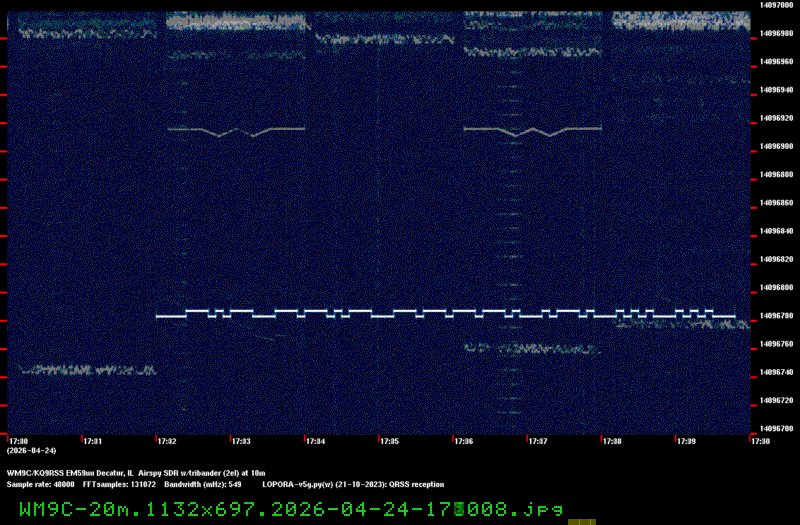The image size is (800, 525).
Task: Click the 14097000 frequency label
Action: click(x=776, y=5)
